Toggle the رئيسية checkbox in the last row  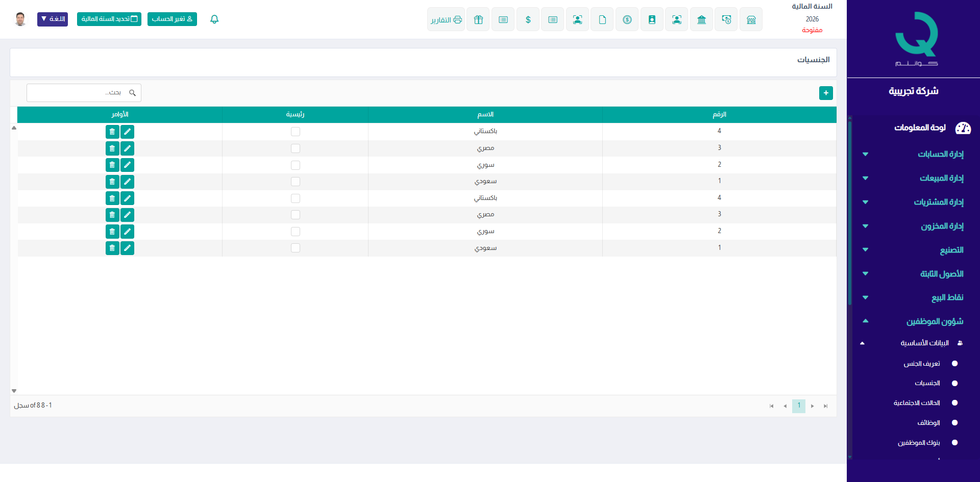pos(295,248)
